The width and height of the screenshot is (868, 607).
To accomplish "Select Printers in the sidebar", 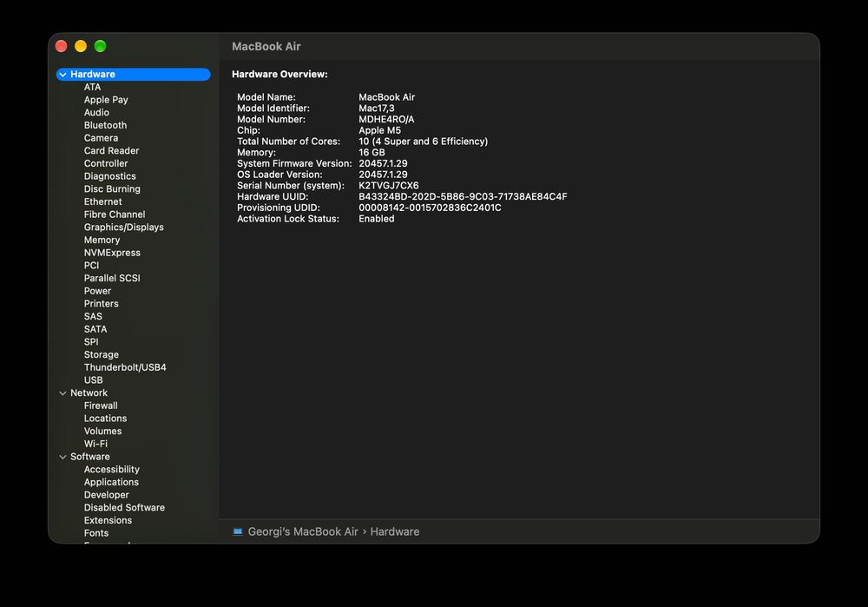I will click(102, 304).
